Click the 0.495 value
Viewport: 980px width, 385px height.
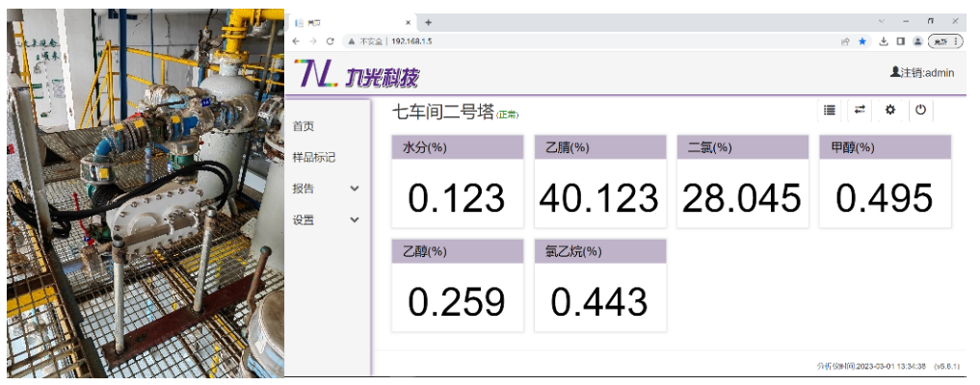[885, 198]
